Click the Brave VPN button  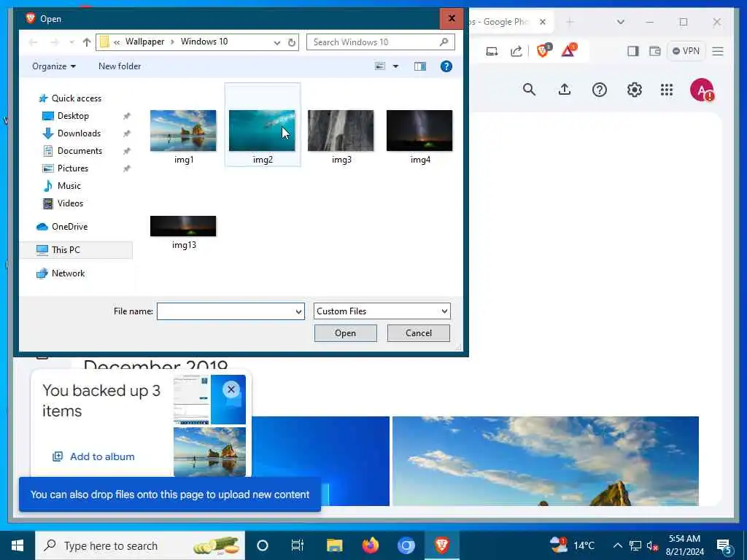[686, 51]
